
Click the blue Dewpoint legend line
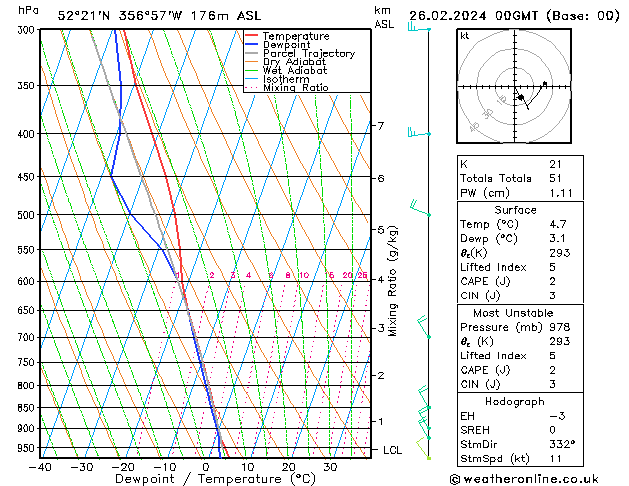coord(253,45)
